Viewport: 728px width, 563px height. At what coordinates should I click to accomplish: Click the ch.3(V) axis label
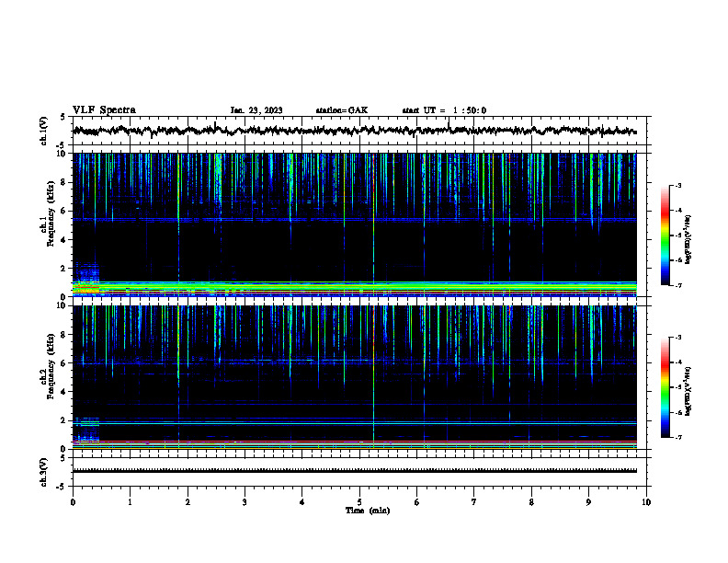(44, 472)
